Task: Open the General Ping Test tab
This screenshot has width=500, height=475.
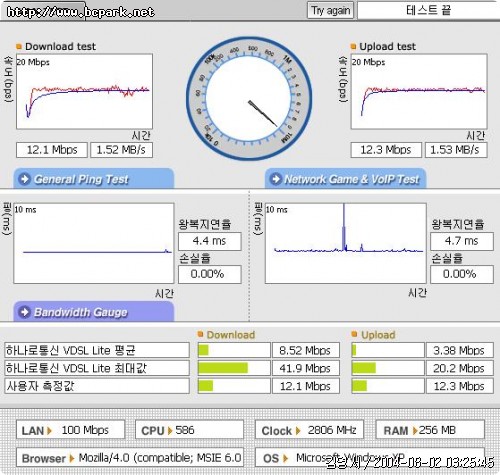Action: pyautogui.click(x=94, y=179)
